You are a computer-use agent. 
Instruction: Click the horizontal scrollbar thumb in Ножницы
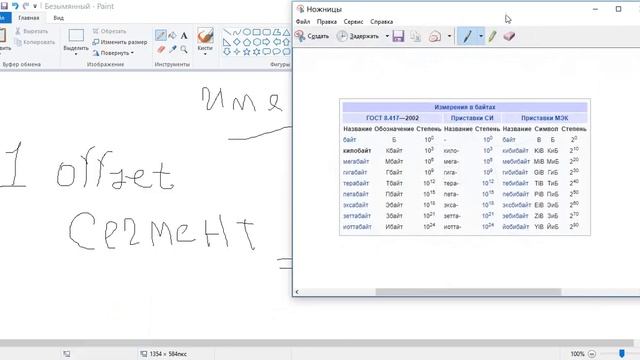tap(468, 292)
